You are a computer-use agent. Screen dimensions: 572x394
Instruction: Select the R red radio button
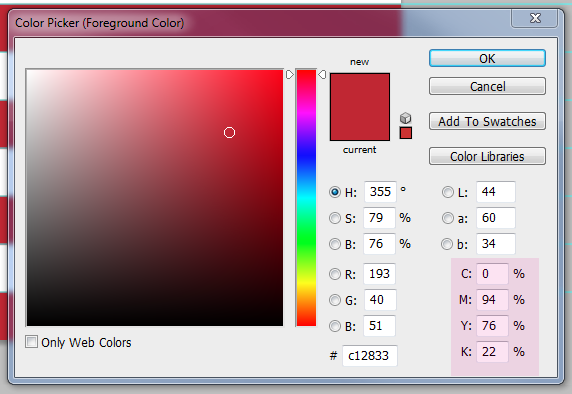click(335, 274)
